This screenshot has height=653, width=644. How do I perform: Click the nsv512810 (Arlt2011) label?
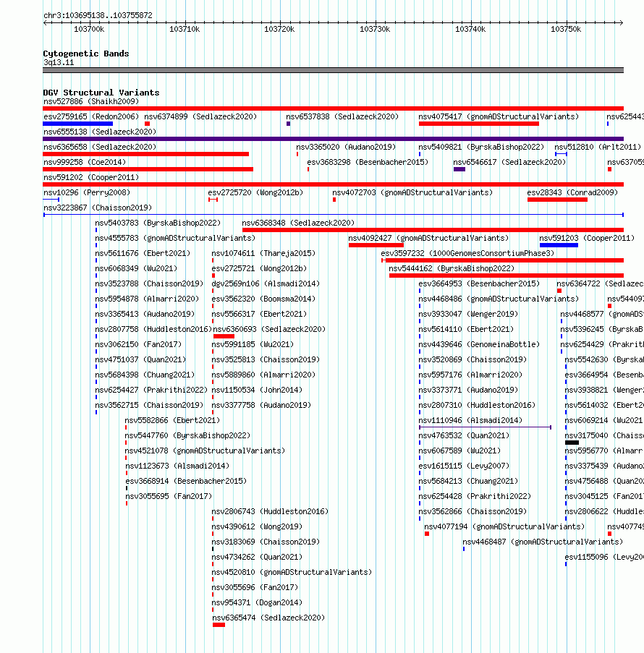point(598,147)
